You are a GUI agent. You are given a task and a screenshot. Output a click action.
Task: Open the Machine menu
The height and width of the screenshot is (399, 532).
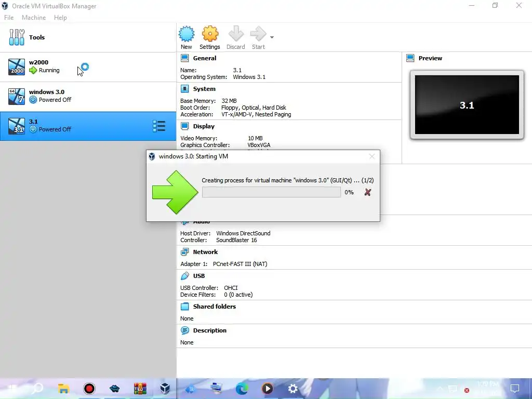click(34, 18)
